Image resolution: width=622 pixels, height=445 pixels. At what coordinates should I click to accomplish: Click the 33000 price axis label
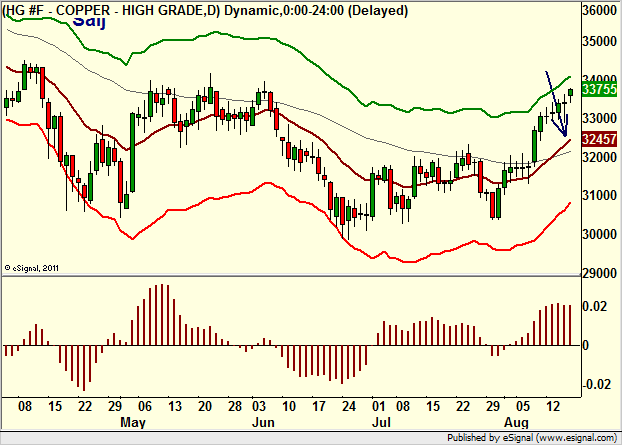[600, 118]
